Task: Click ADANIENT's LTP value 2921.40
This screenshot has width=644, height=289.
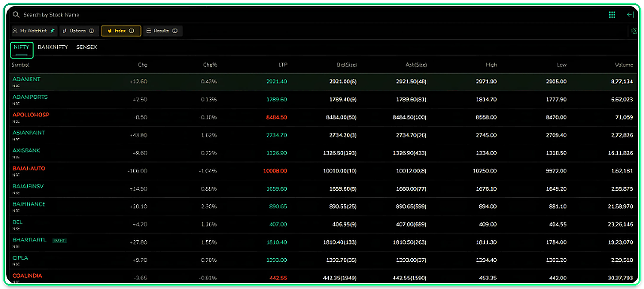Action: [x=276, y=81]
